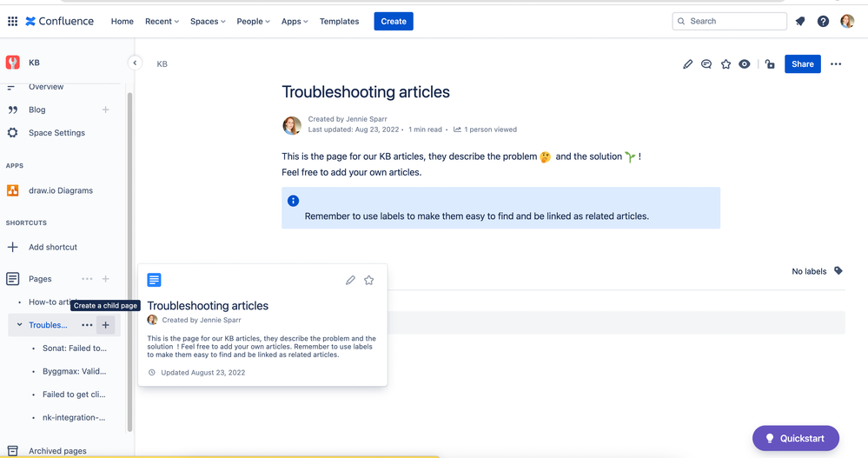Edit this page with pencil icon
The width and height of the screenshot is (868, 458).
click(x=687, y=64)
